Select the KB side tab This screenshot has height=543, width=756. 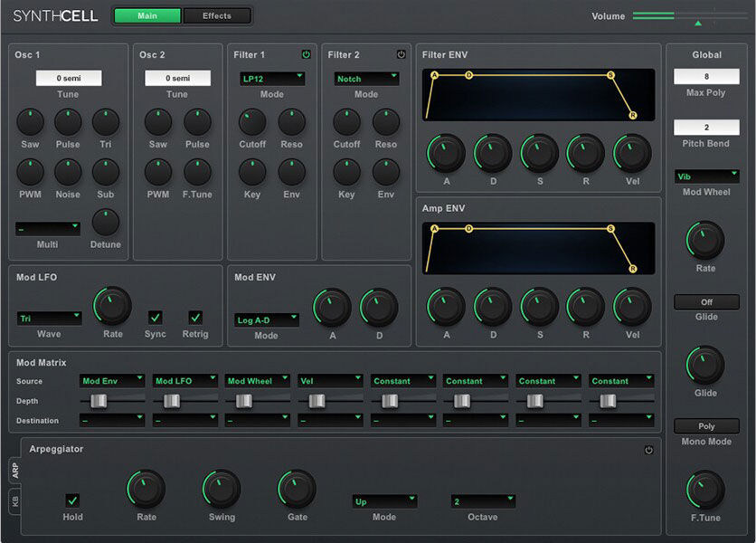tap(15, 501)
